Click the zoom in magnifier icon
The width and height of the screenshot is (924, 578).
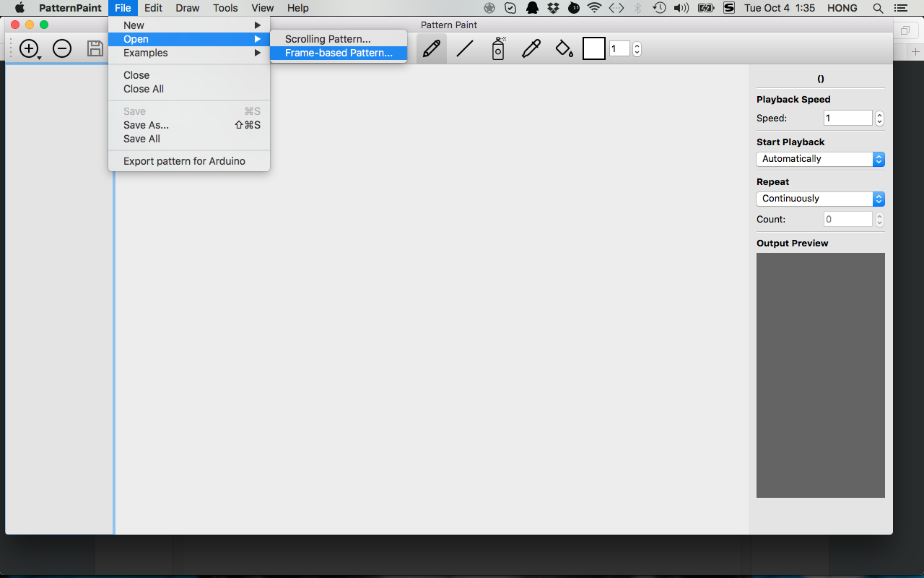(x=29, y=48)
